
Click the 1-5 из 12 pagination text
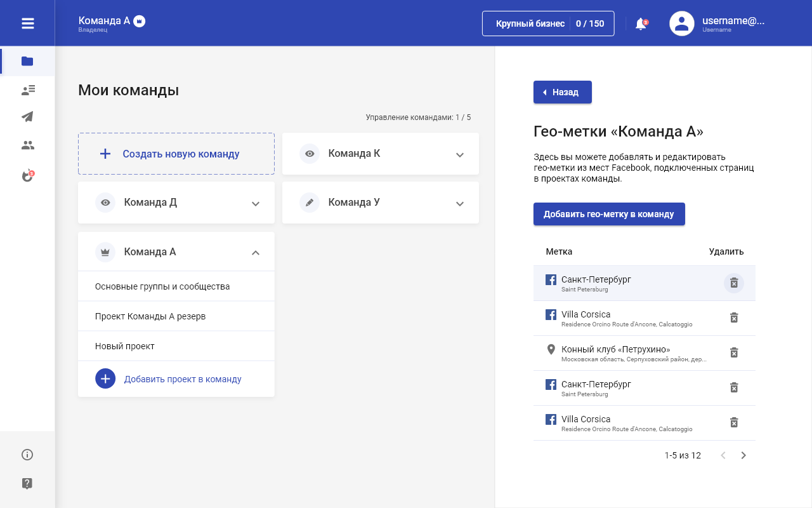(683, 455)
